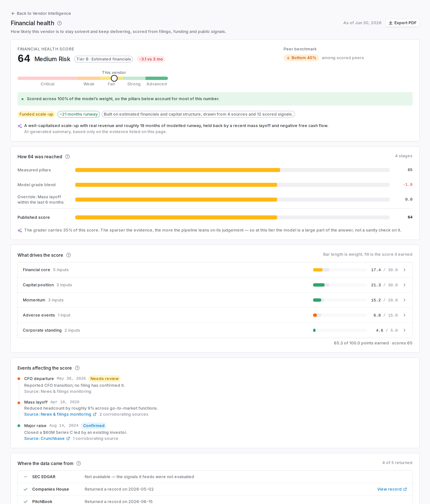Viewport: 430px width, 504px height.
Task: Click the mass layoff override bar
Action: [232, 200]
